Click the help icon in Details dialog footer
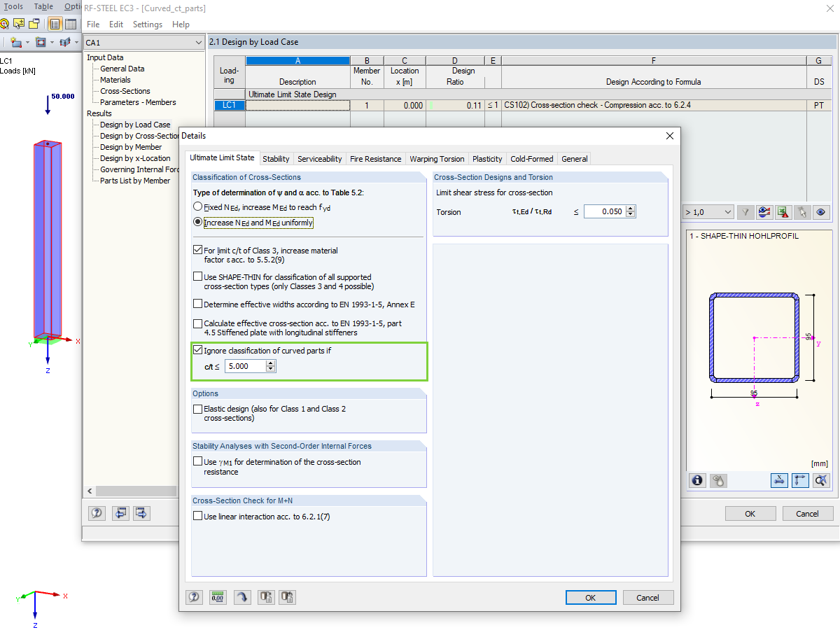Viewport: 840px width, 630px height. pos(194,597)
